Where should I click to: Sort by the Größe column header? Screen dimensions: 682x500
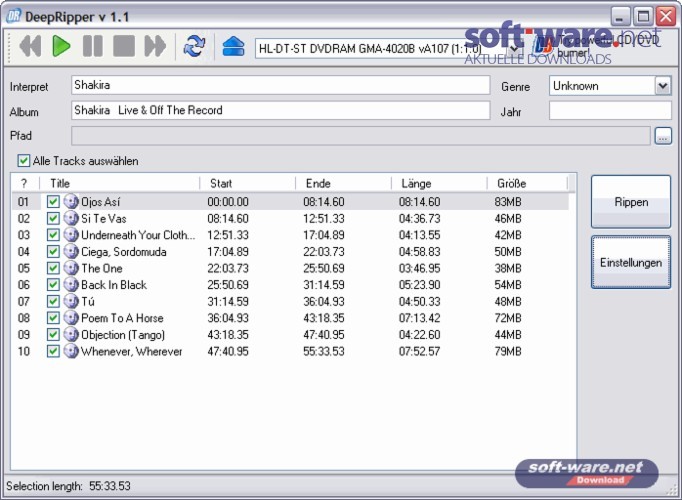click(x=527, y=183)
